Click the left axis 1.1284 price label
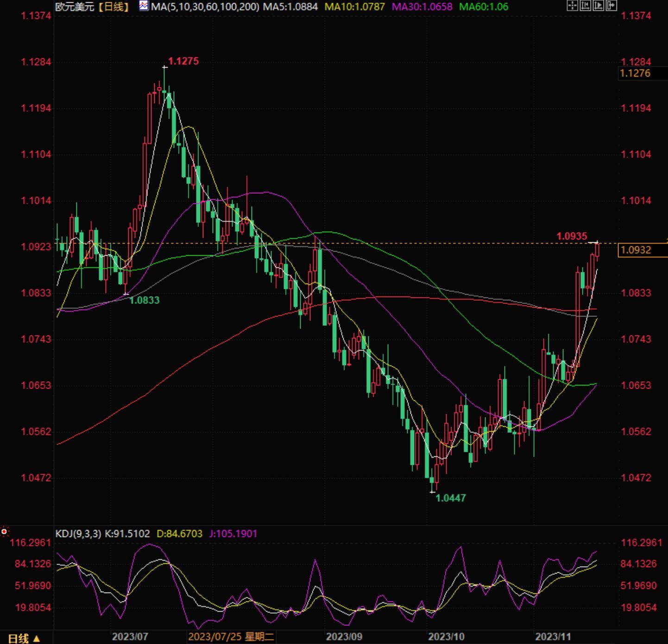The width and height of the screenshot is (668, 644). [x=36, y=62]
